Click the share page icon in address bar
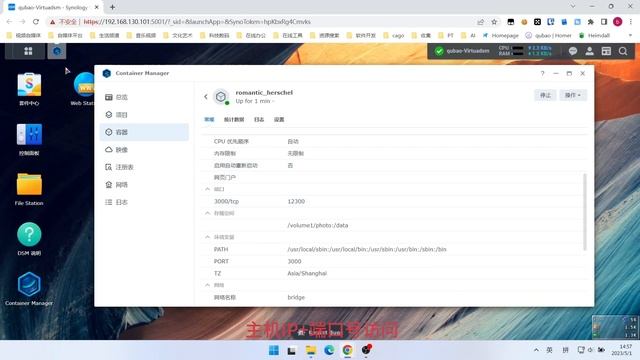This screenshot has height=360, width=640. (x=480, y=22)
